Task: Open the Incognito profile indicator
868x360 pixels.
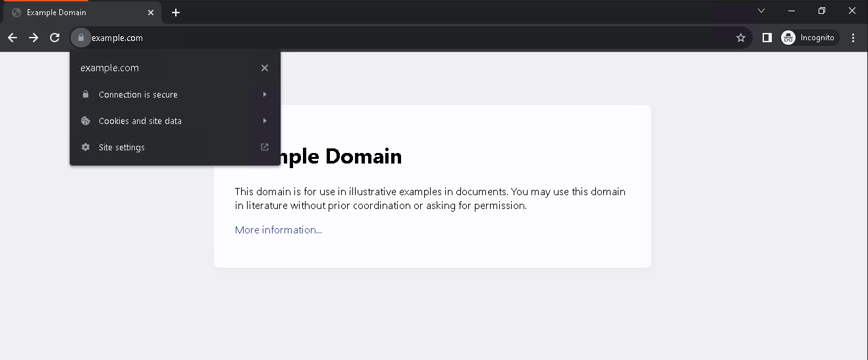Action: point(809,38)
